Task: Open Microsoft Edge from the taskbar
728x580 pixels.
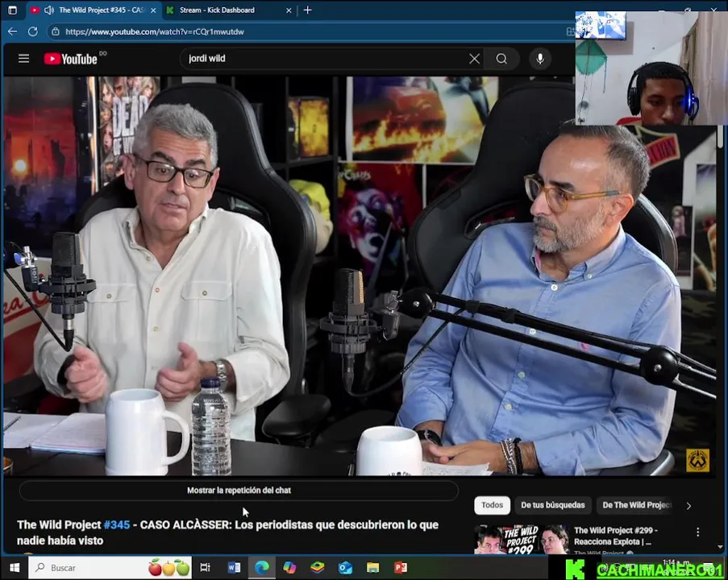Action: [x=262, y=567]
